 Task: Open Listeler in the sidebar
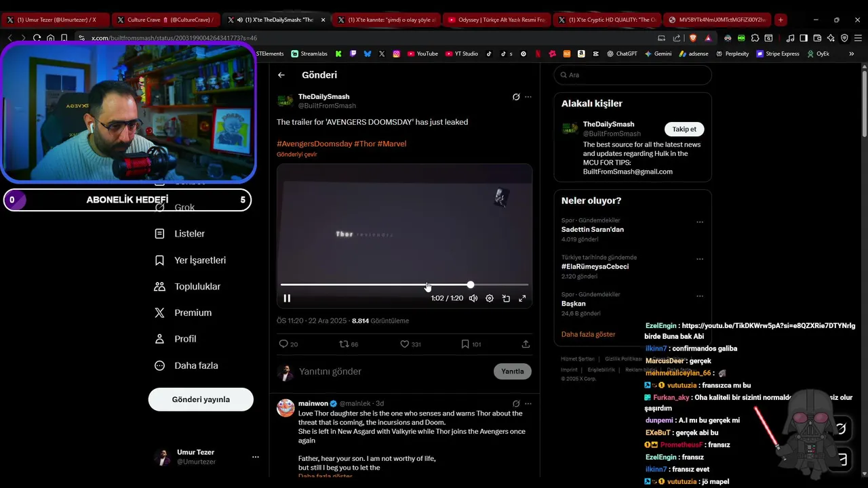[x=180, y=234]
